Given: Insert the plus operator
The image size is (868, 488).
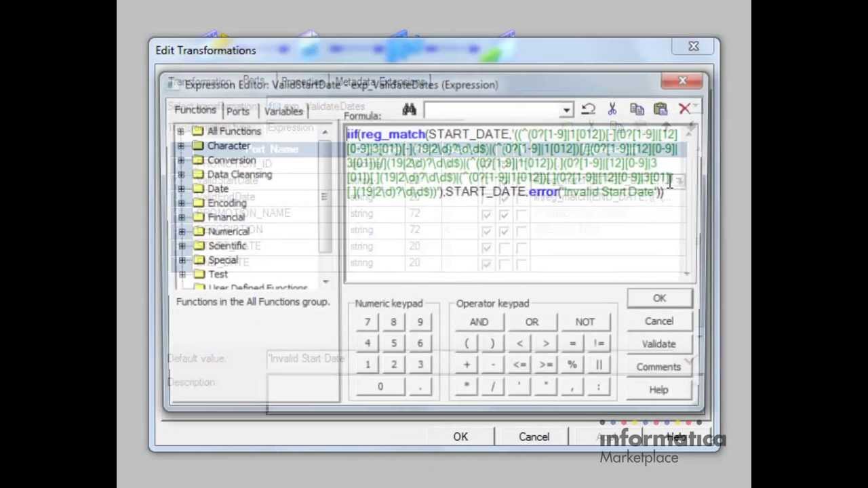Looking at the screenshot, I should point(467,365).
